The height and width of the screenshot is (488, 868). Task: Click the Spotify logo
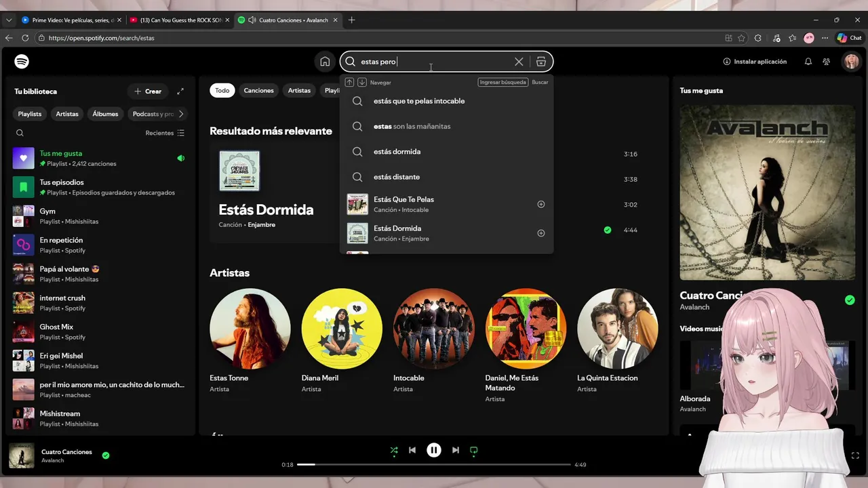point(22,62)
